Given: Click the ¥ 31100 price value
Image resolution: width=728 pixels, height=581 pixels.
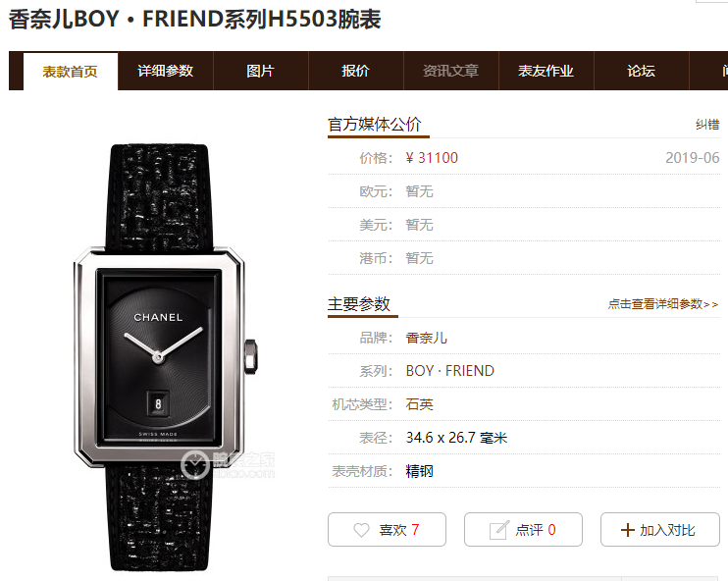Looking at the screenshot, I should (432, 158).
